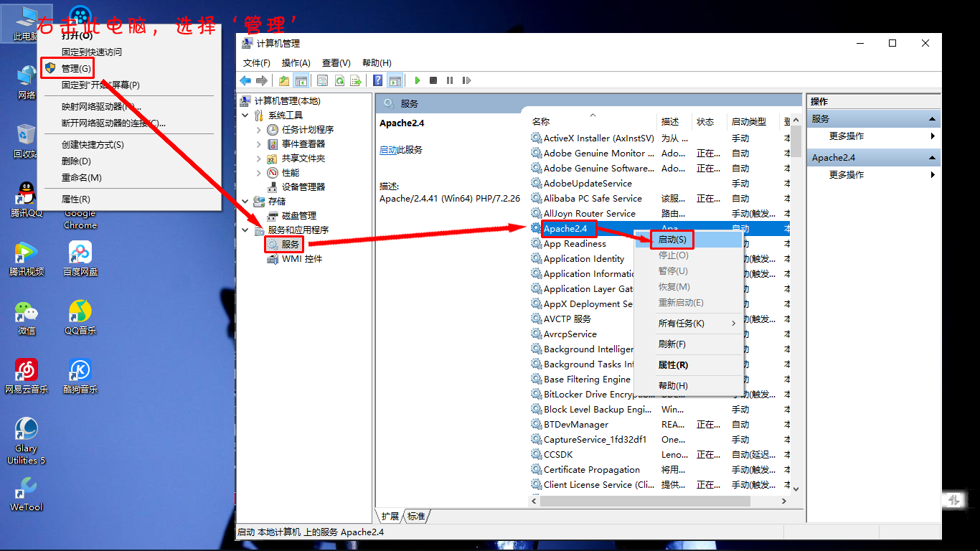This screenshot has height=551, width=980.
Task: Collapse the Apache2.4 section in 操作 pane
Action: 932,158
